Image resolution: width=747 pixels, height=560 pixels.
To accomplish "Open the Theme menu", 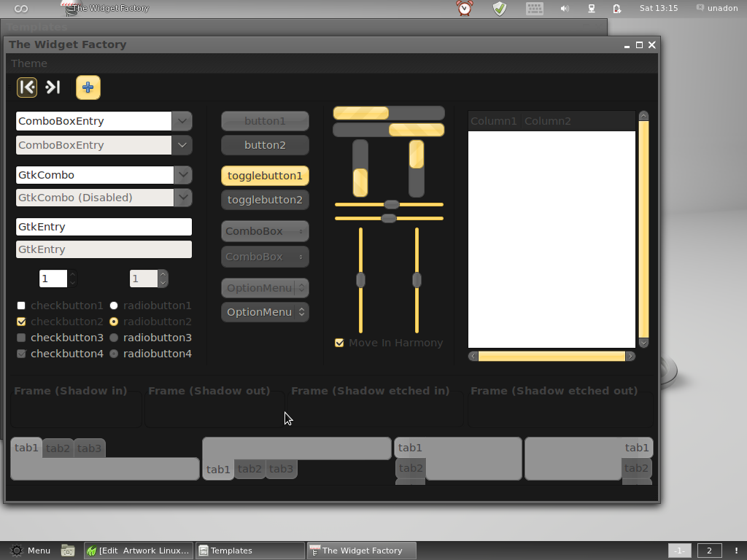I will pyautogui.click(x=29, y=63).
